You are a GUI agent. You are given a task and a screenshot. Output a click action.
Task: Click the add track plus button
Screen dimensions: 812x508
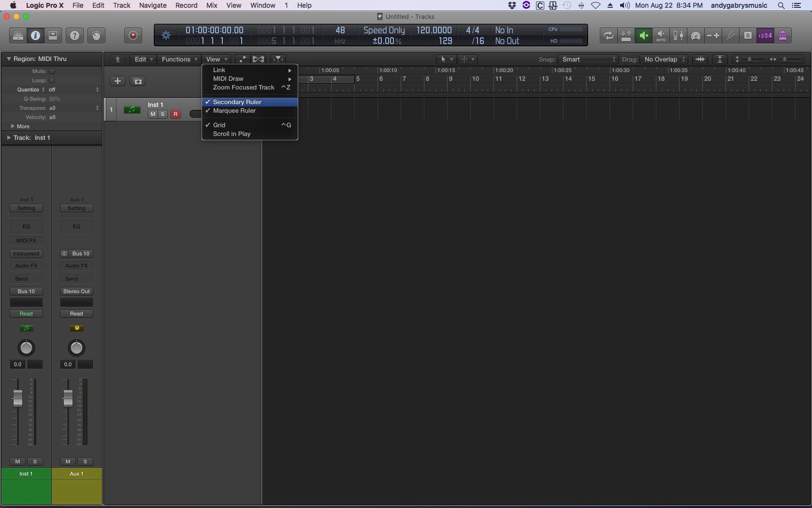coord(117,81)
